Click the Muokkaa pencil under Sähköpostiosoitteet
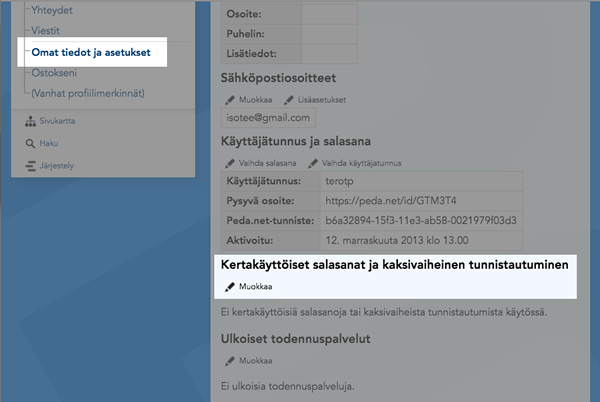Viewport: 600px width, 402px height. coord(230,100)
